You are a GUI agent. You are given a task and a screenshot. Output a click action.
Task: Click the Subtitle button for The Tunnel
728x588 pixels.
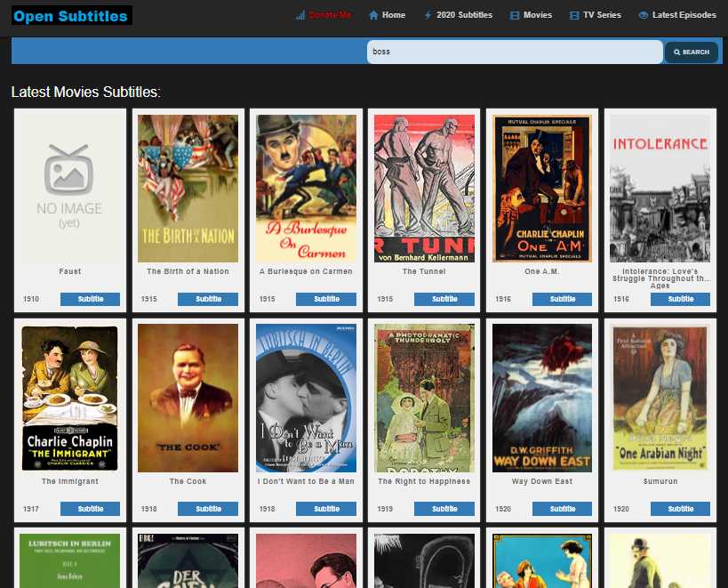pyautogui.click(x=444, y=299)
